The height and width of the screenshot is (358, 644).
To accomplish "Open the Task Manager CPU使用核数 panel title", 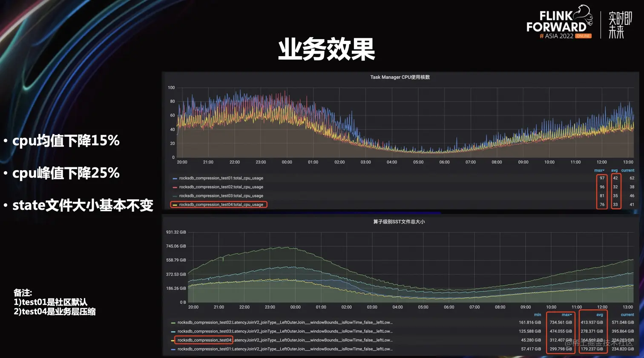I will (400, 77).
